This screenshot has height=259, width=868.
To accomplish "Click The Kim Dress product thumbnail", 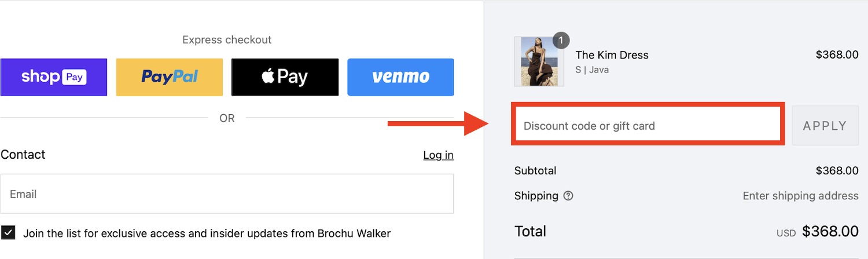I will 539,63.
